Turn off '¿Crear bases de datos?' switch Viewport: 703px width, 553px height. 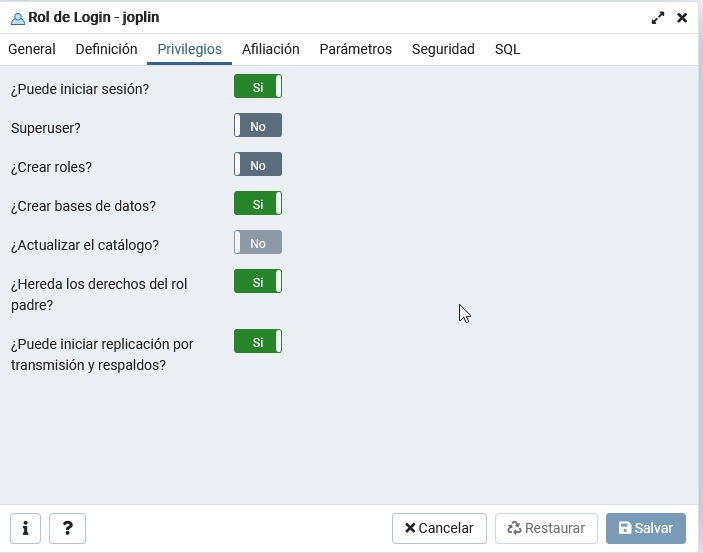pyautogui.click(x=258, y=204)
